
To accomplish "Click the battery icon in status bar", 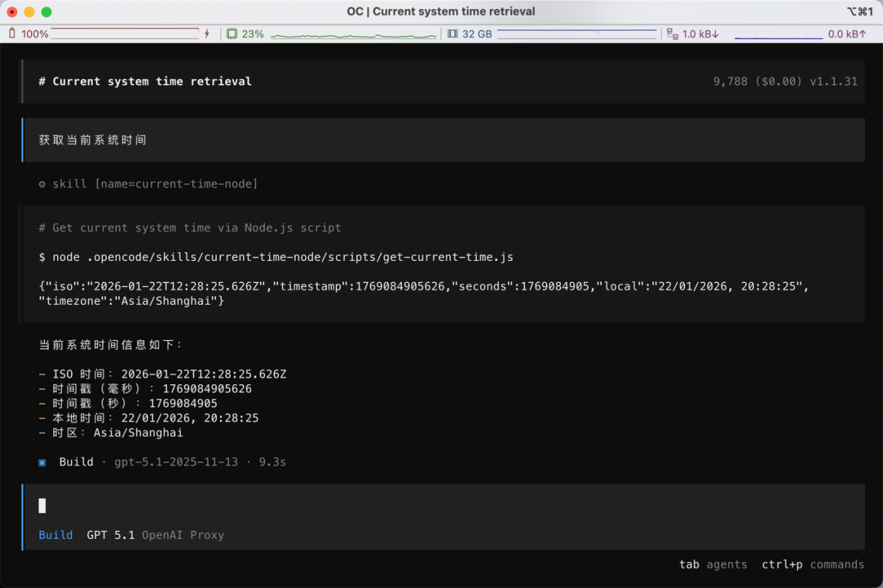I will pos(11,34).
